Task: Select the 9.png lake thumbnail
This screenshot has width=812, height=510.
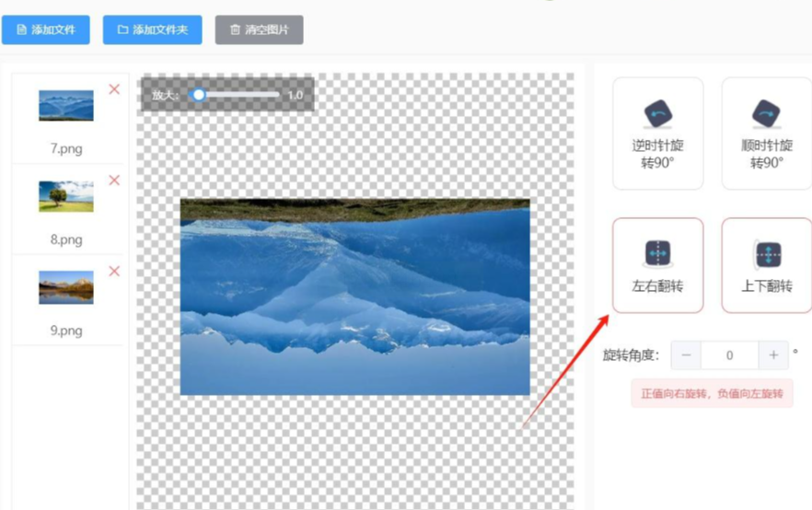Action: pos(66,287)
